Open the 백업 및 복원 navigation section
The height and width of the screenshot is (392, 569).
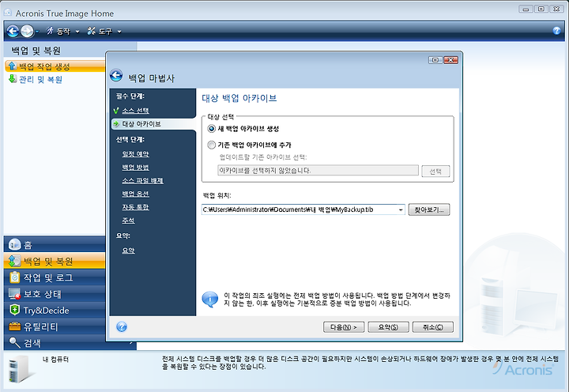55,261
